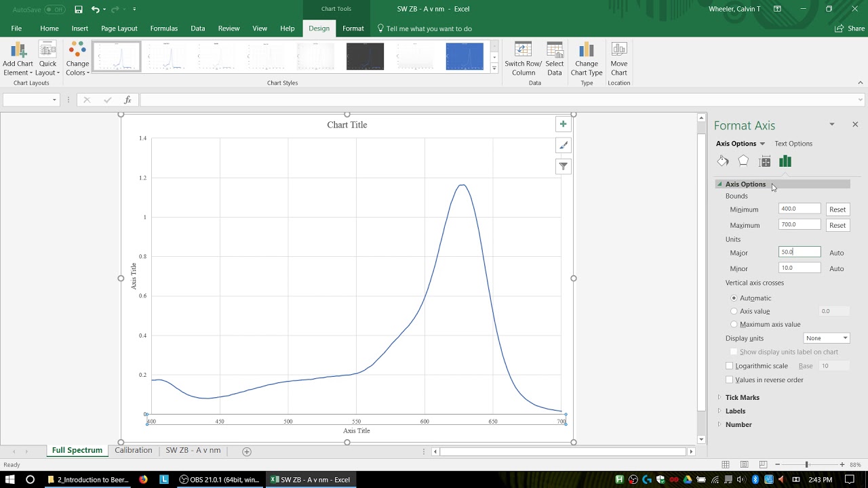Select the Automatic radio button
This screenshot has width=868, height=488.
[734, 298]
